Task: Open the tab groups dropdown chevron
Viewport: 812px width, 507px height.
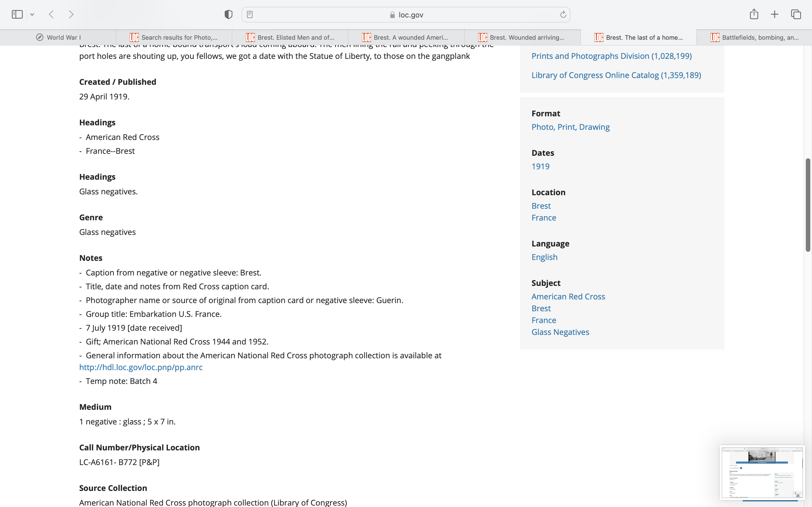Action: 32,14
